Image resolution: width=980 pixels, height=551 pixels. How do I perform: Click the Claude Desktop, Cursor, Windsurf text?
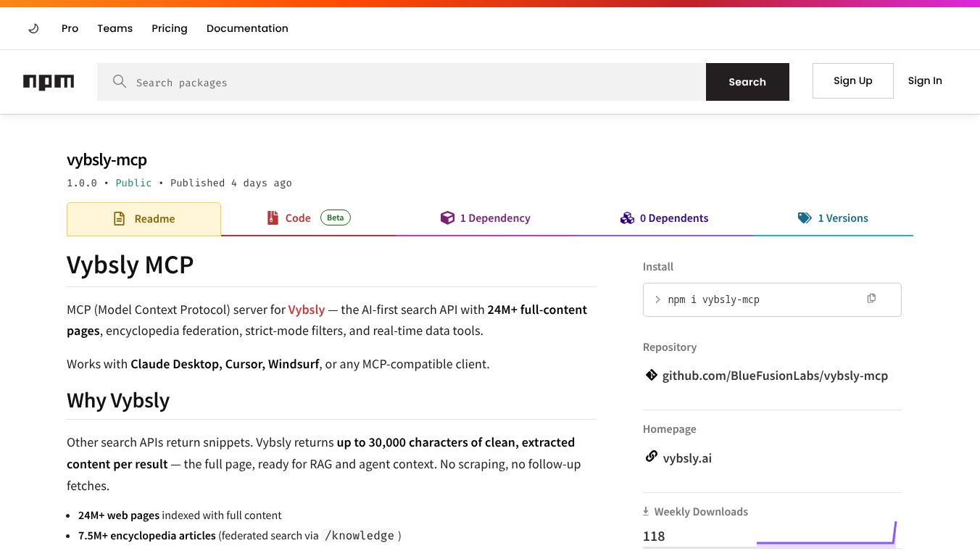pyautogui.click(x=225, y=364)
